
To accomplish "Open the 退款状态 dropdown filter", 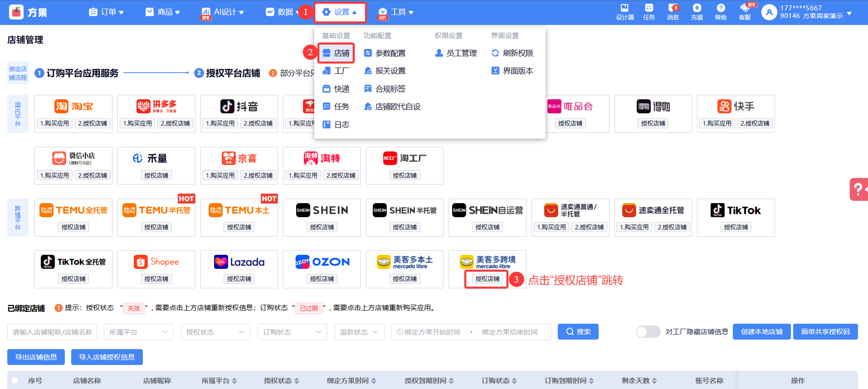I will click(359, 332).
